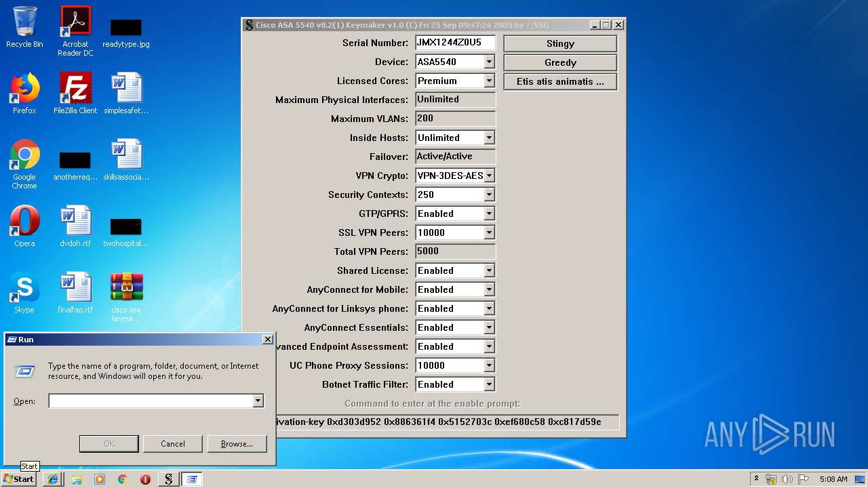
Task: Expand Botnet Traffic Filter dropdown
Action: pos(489,384)
